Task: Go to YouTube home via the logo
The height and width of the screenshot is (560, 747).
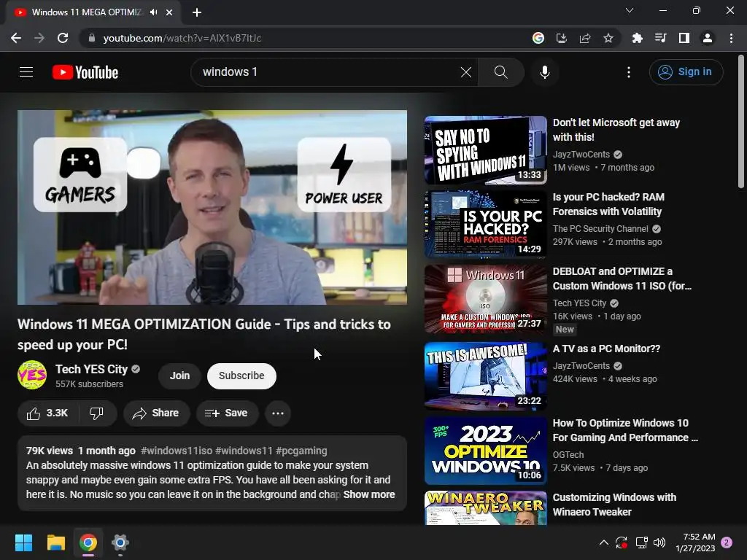Action: (85, 72)
